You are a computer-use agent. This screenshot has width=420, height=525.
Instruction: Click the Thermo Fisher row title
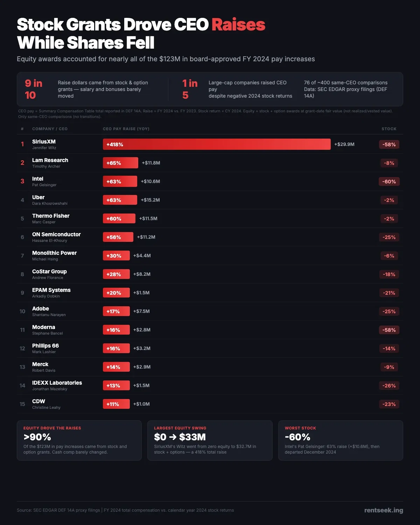click(x=51, y=216)
